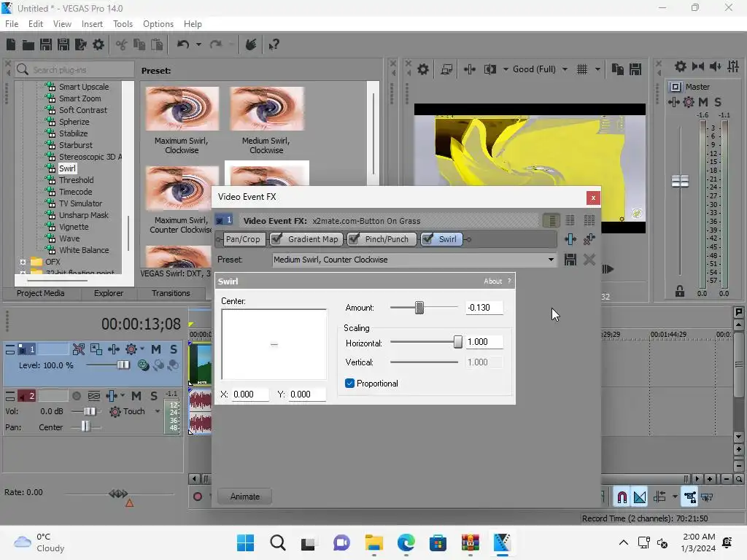
Task: Disable the Gradient Map effect checkbox
Action: tap(276, 238)
